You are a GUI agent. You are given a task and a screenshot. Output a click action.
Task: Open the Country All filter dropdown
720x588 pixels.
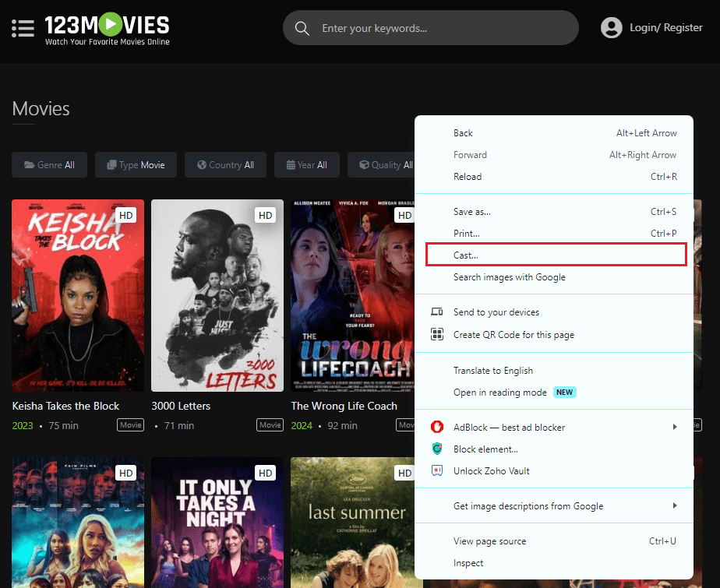pos(225,165)
